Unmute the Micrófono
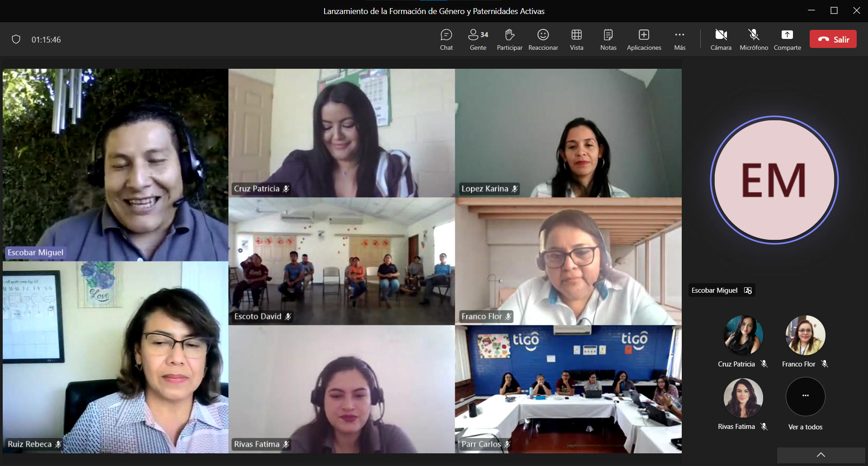This screenshot has height=466, width=868. (754, 39)
